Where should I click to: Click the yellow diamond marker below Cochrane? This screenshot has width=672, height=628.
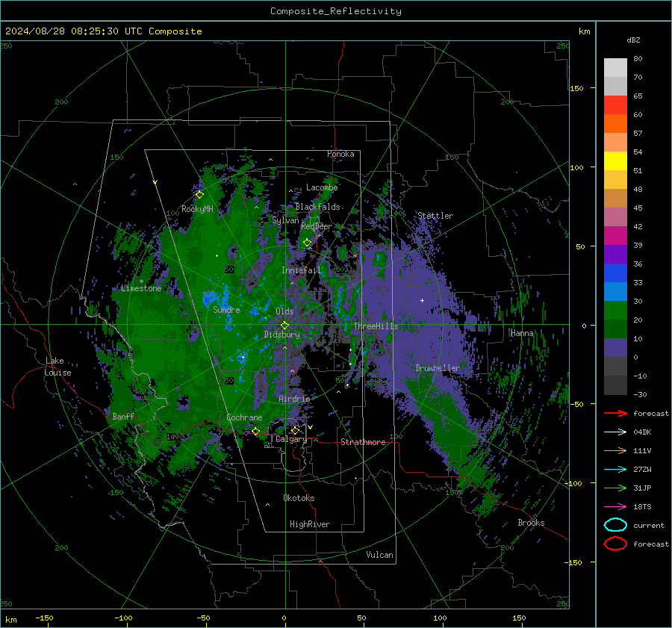coord(255,431)
